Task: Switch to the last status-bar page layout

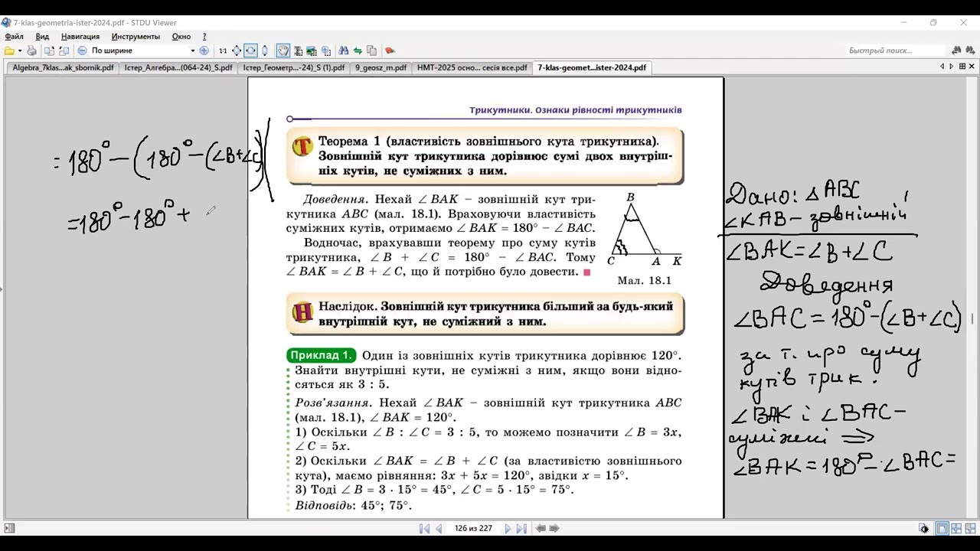Action: pos(970,528)
